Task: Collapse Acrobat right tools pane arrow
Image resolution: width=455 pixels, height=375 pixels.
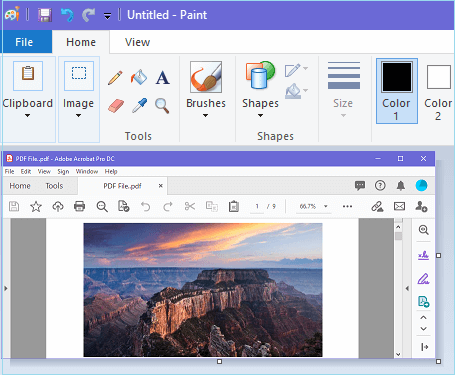Action: coord(407,288)
